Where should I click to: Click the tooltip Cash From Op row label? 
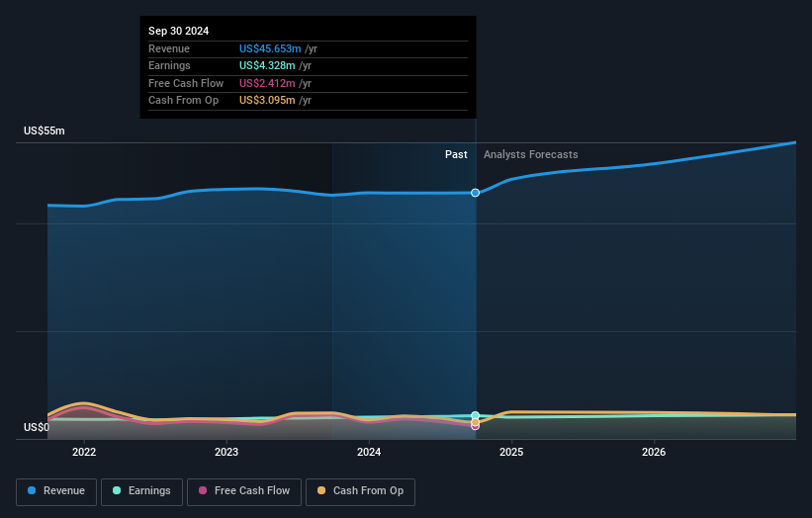click(183, 101)
